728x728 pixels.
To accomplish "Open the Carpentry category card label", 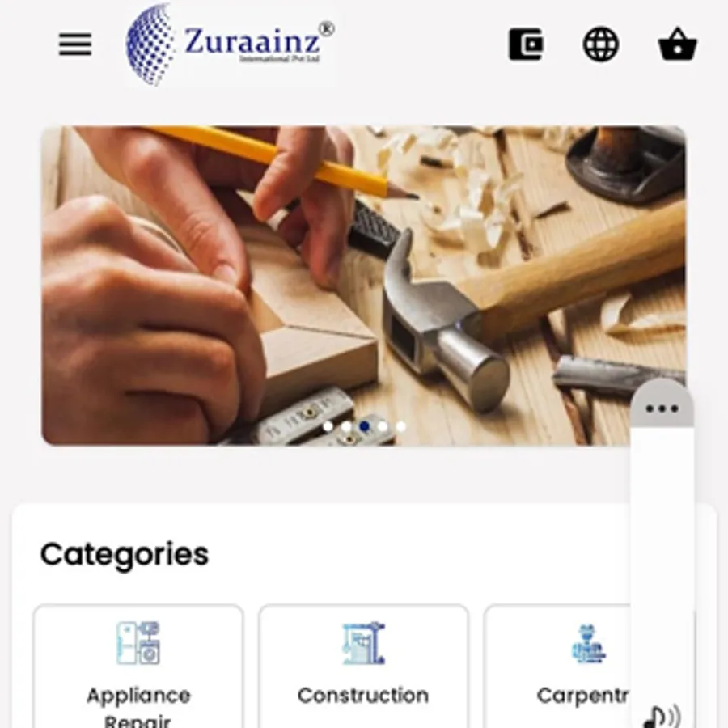I will pos(582,696).
